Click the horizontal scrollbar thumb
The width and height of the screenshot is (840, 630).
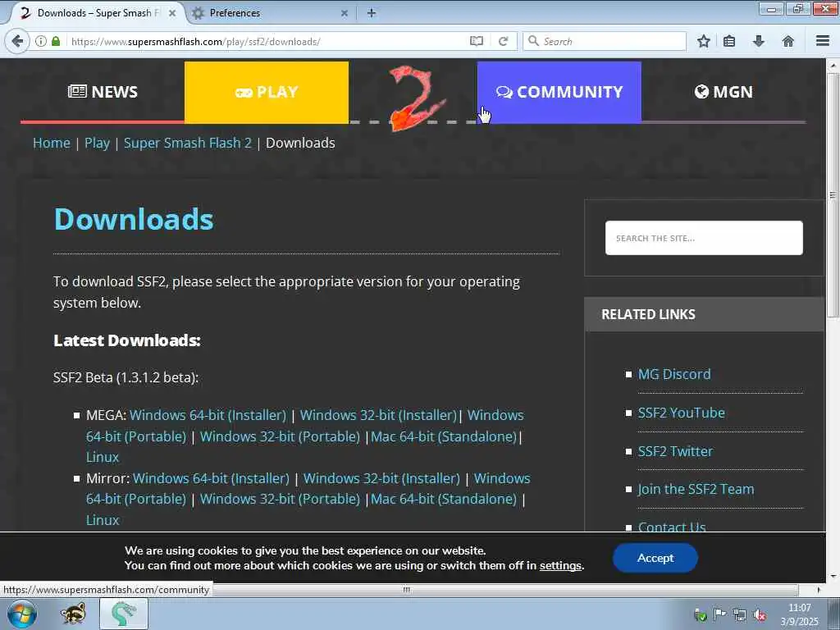pyautogui.click(x=407, y=590)
